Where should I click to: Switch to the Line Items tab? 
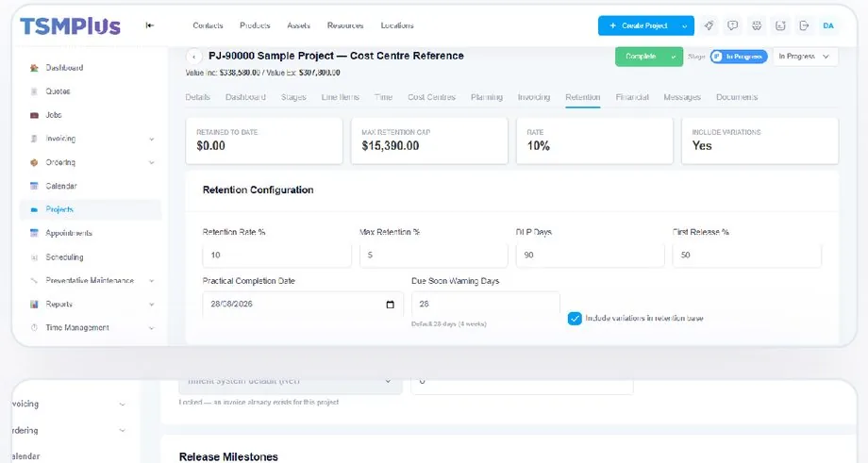tap(340, 97)
